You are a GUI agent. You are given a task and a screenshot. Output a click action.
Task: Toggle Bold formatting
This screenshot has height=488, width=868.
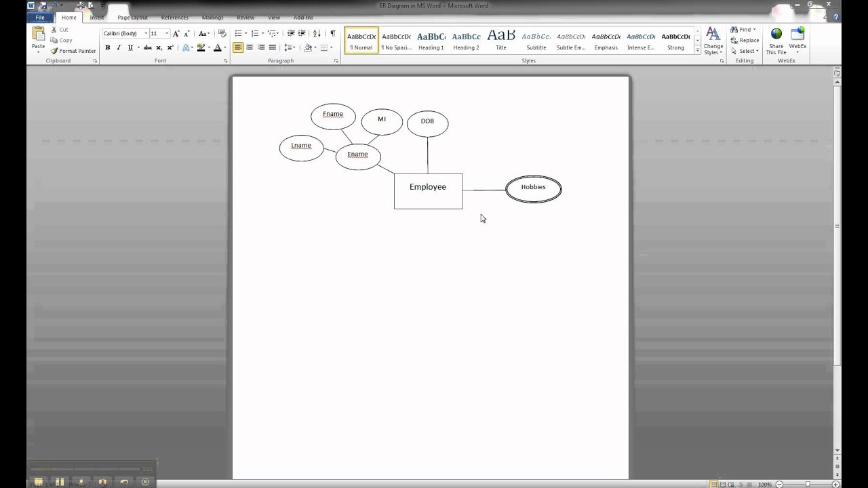coord(107,47)
